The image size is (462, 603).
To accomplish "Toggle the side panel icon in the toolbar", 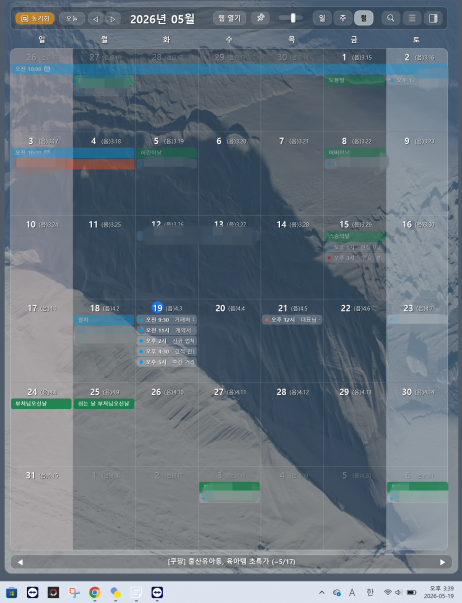I will click(x=433, y=18).
